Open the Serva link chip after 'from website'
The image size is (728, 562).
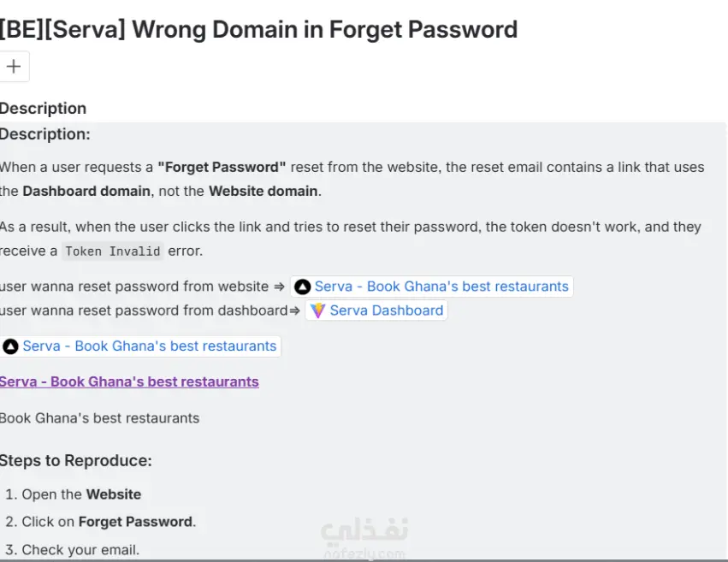(441, 287)
